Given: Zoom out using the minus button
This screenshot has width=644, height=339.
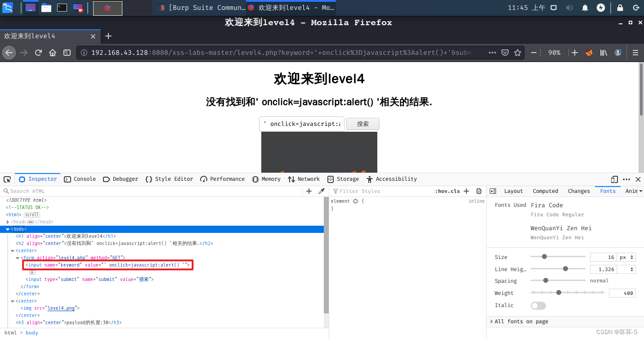Looking at the screenshot, I should click(534, 53).
